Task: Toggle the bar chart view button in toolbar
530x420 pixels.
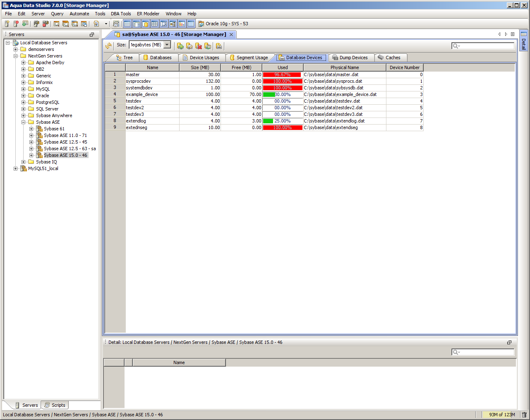Action: [x=182, y=24]
